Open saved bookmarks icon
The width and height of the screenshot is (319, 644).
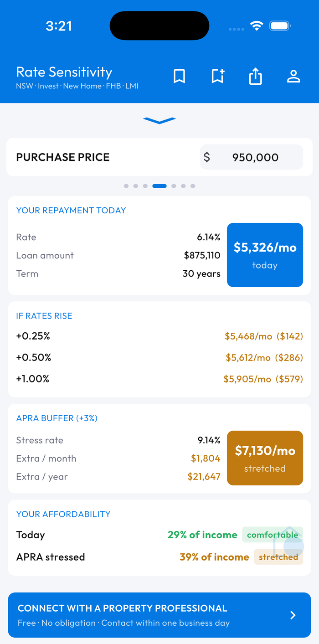[x=180, y=76]
